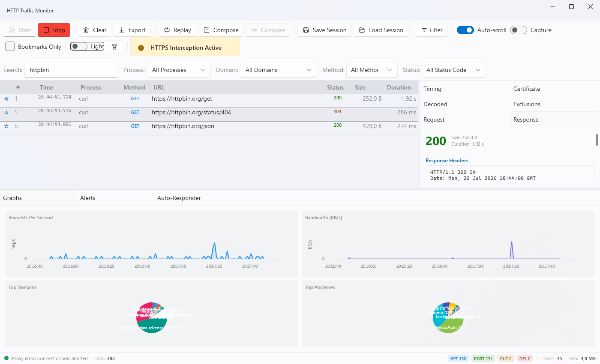Click the HTTPS Interception warning icon
Image resolution: width=600 pixels, height=364 pixels.
point(141,48)
